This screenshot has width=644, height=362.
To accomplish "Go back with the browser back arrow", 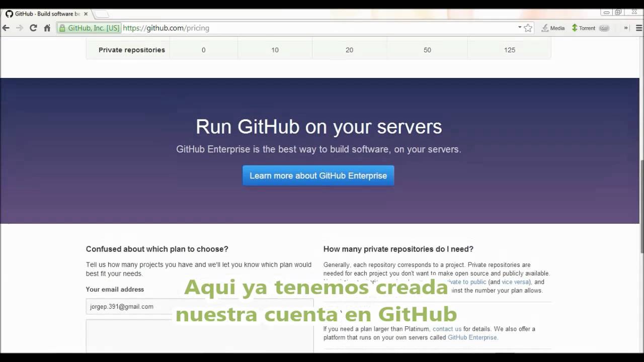I will 6,28.
